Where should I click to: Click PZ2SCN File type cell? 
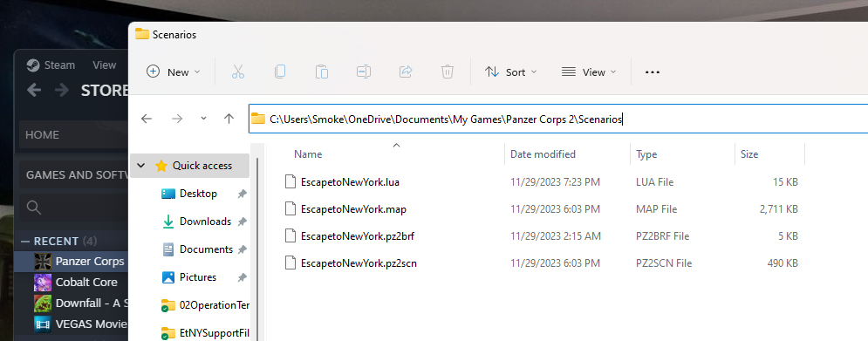pos(664,263)
